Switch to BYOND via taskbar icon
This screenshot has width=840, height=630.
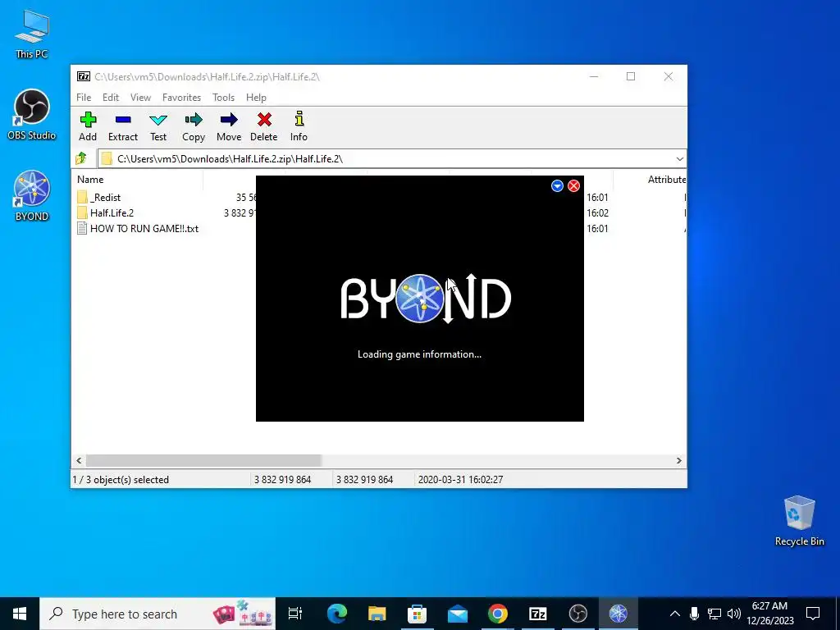point(619,614)
